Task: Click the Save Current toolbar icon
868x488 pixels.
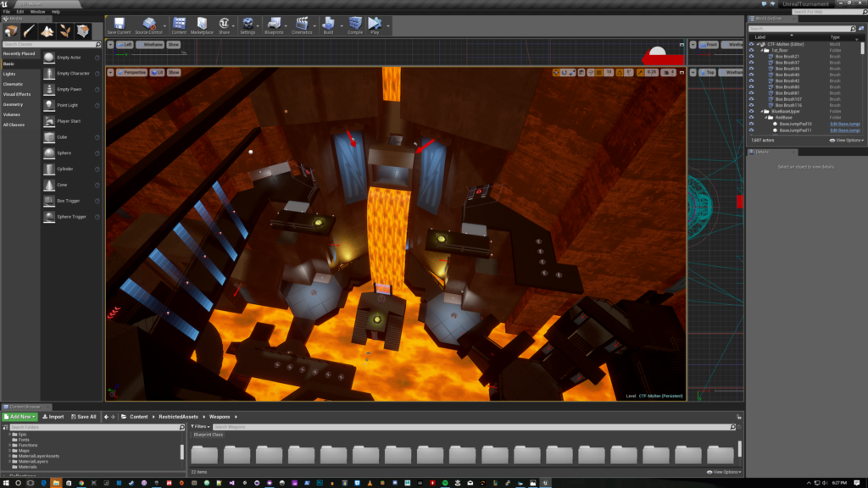Action: pyautogui.click(x=119, y=23)
